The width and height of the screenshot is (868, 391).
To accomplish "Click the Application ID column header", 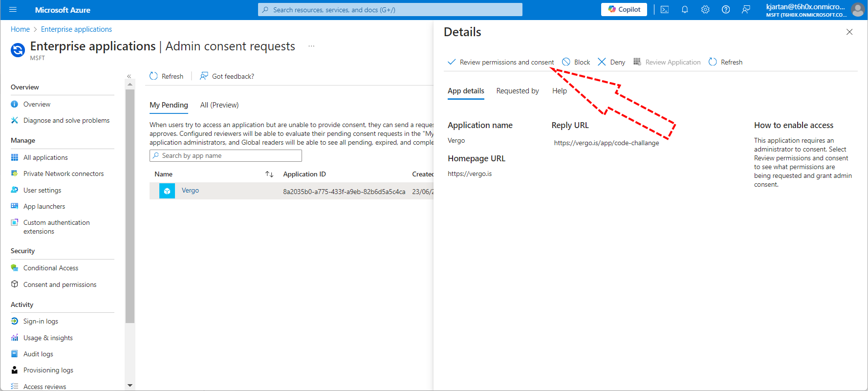I will 304,174.
